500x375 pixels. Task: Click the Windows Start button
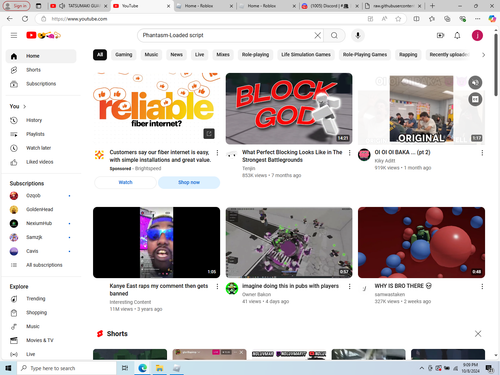click(8, 368)
